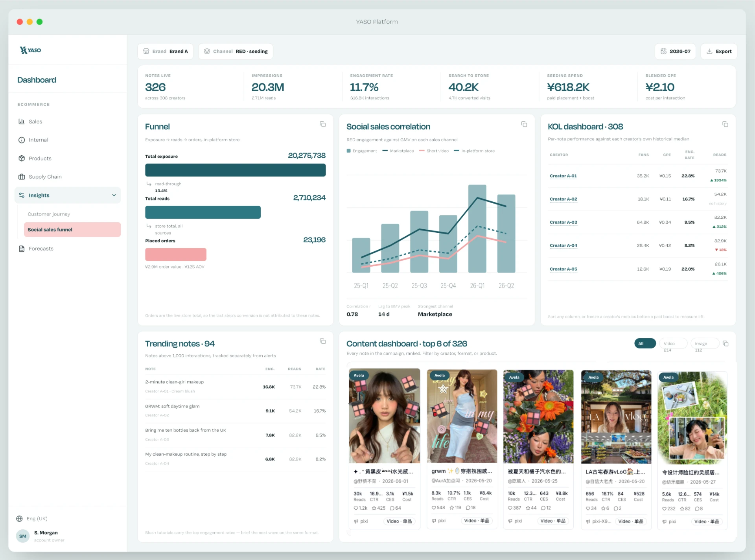Filter content by Video
The height and width of the screenshot is (560, 755).
673,344
